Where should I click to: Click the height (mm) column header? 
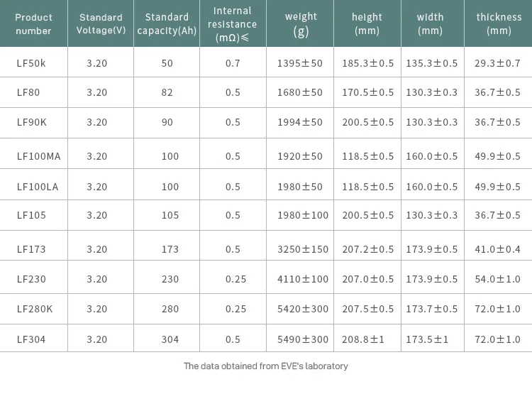(x=367, y=23)
